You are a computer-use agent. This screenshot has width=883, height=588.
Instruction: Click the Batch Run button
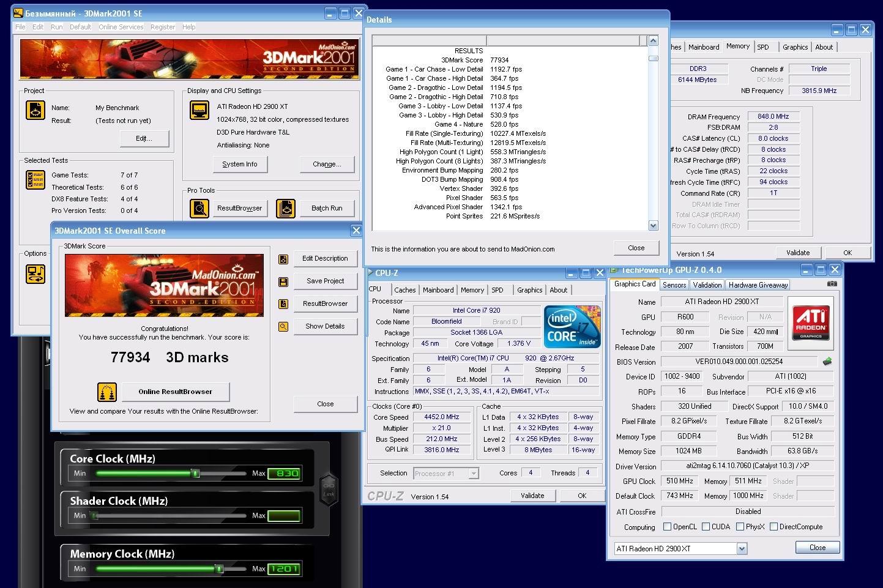coord(326,208)
